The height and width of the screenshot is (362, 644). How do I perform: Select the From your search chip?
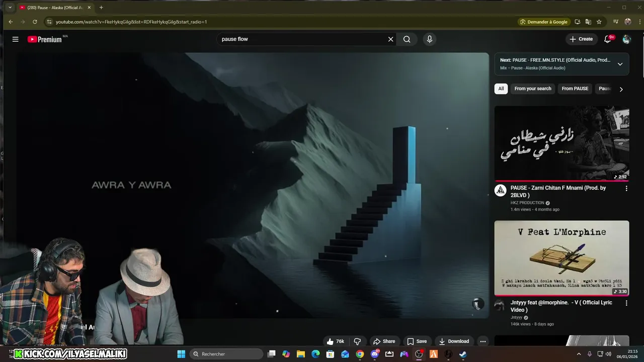click(x=533, y=88)
